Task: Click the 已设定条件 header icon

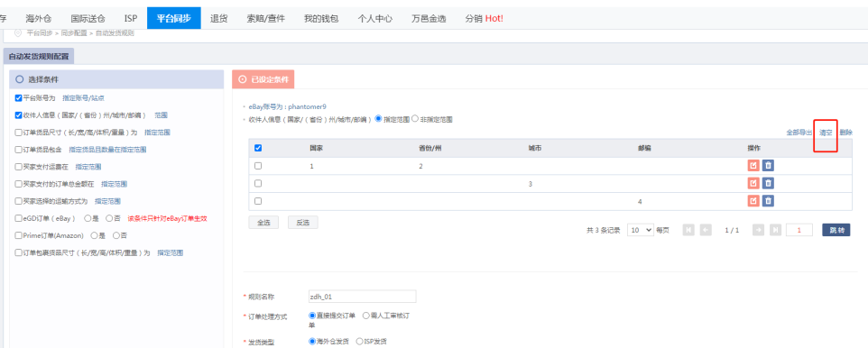Action: [x=242, y=79]
